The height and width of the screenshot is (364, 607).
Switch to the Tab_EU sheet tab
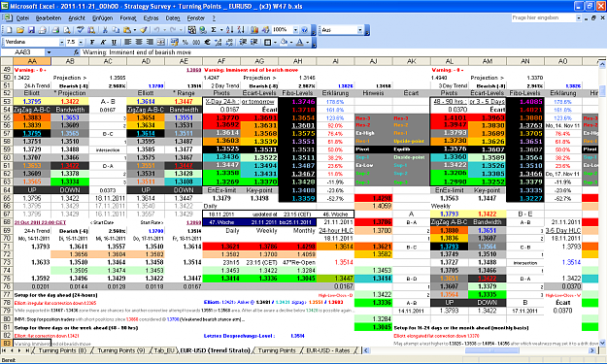tap(164, 350)
